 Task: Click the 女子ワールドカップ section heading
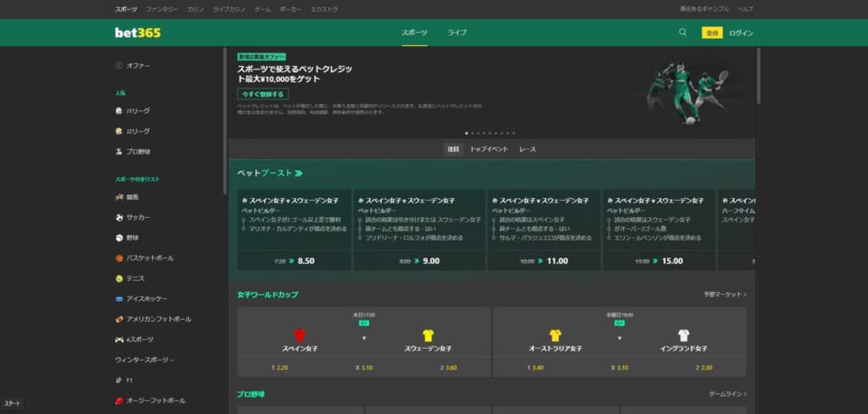point(268,295)
